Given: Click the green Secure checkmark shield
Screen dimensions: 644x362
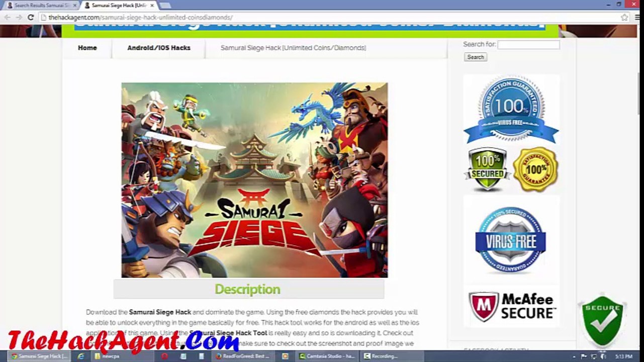Looking at the screenshot, I should pos(602,321).
